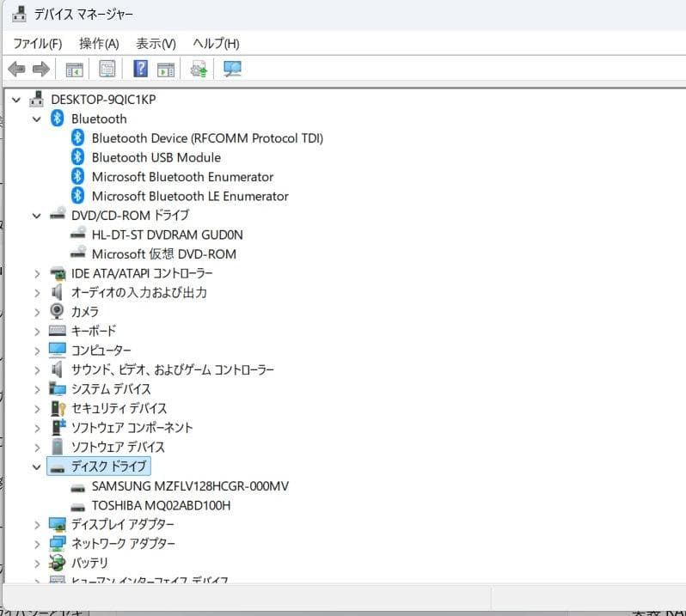Click the オーディオの入力および出力 speaker icon
Screen dimensions: 686x616
57,292
